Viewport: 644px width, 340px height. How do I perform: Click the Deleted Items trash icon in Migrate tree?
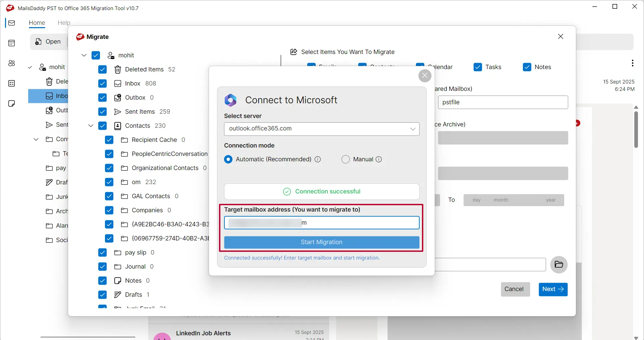coord(118,69)
